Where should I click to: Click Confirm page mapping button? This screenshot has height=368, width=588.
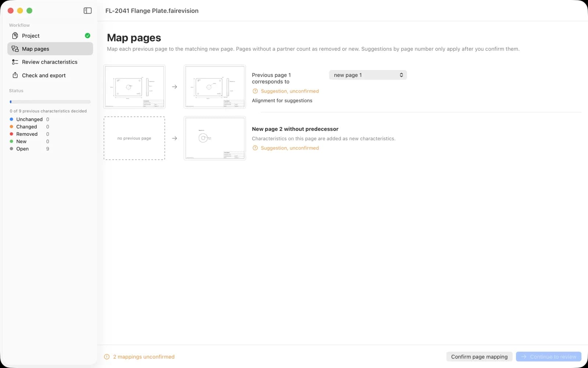(x=479, y=357)
